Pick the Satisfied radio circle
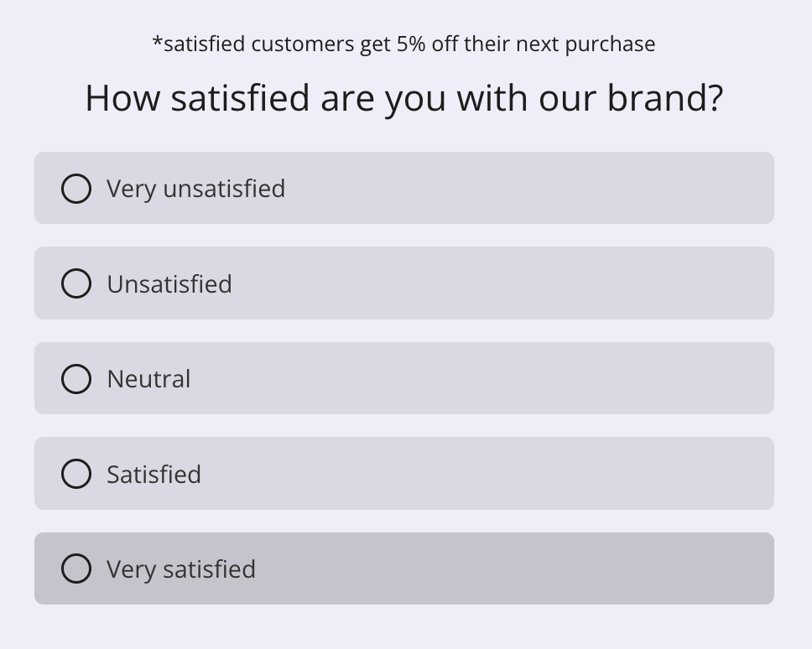The width and height of the screenshot is (812, 649). pos(76,474)
